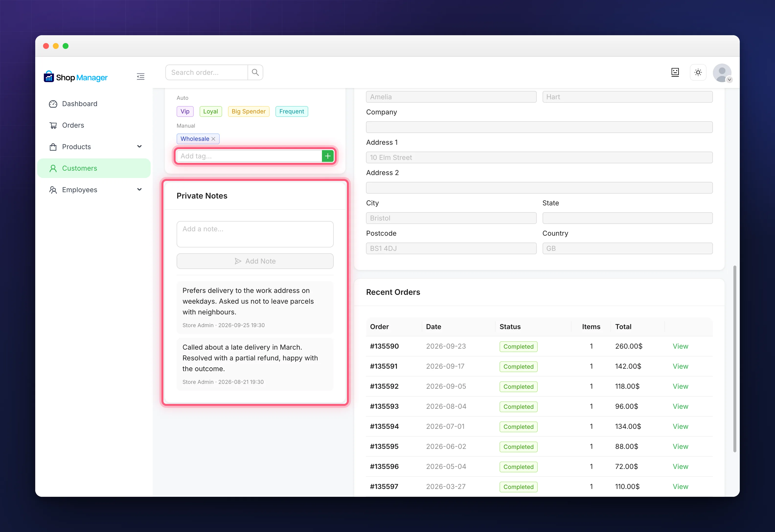The width and height of the screenshot is (775, 532).
Task: Click the Employees people icon
Action: pos(53,190)
